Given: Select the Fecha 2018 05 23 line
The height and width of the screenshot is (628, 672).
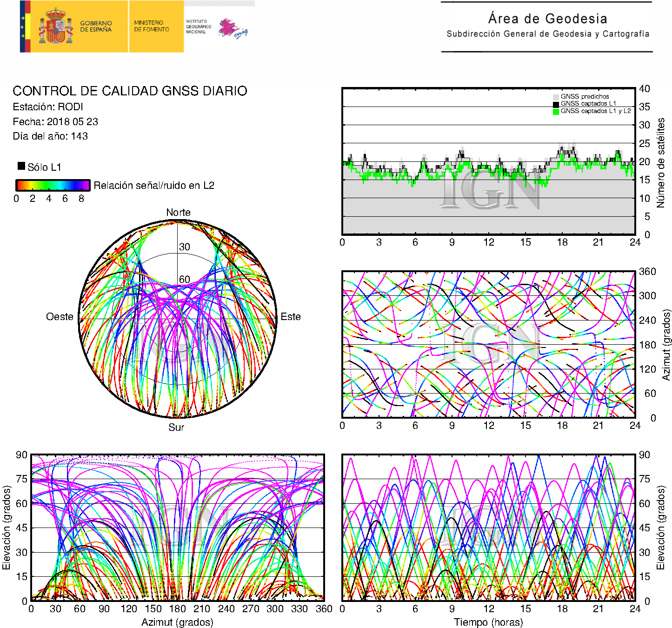Looking at the screenshot, I should (x=55, y=121).
